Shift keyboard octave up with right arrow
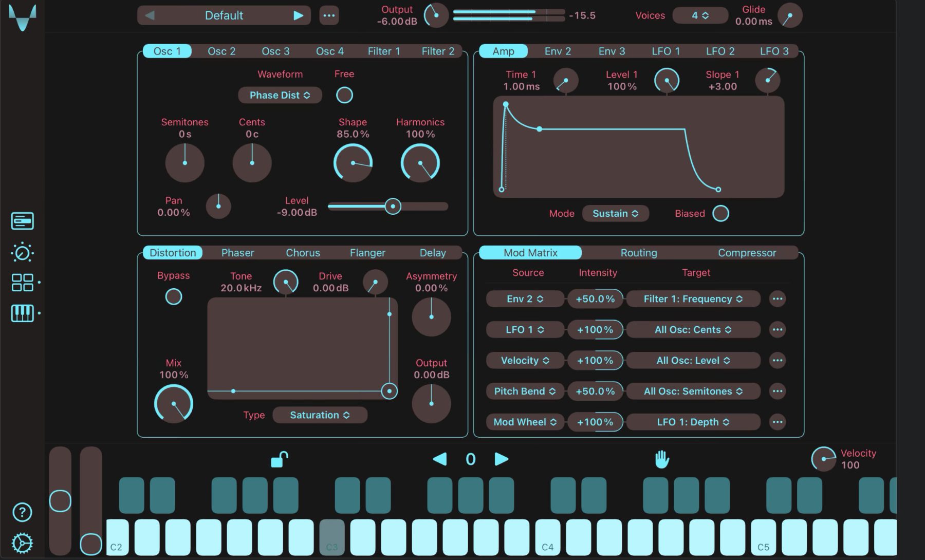Screen dimensions: 925x560 (502, 459)
